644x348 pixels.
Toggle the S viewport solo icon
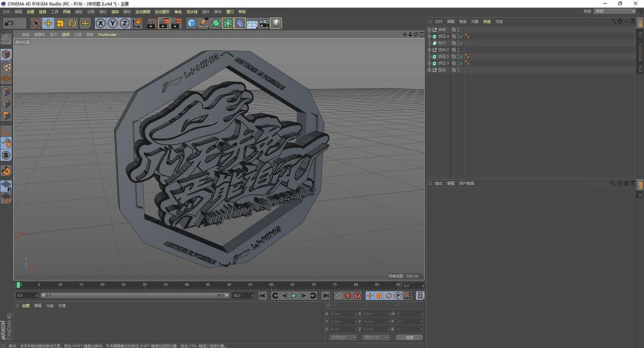pyautogui.click(x=6, y=155)
